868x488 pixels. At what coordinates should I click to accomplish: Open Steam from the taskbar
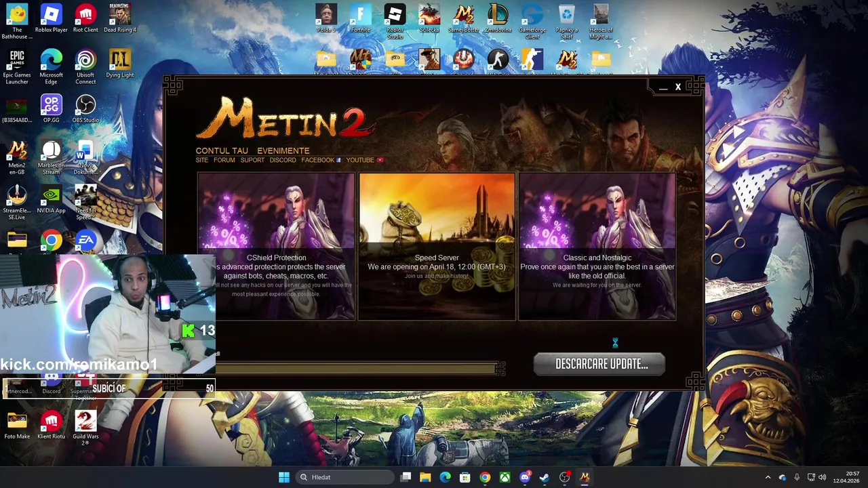(x=545, y=477)
